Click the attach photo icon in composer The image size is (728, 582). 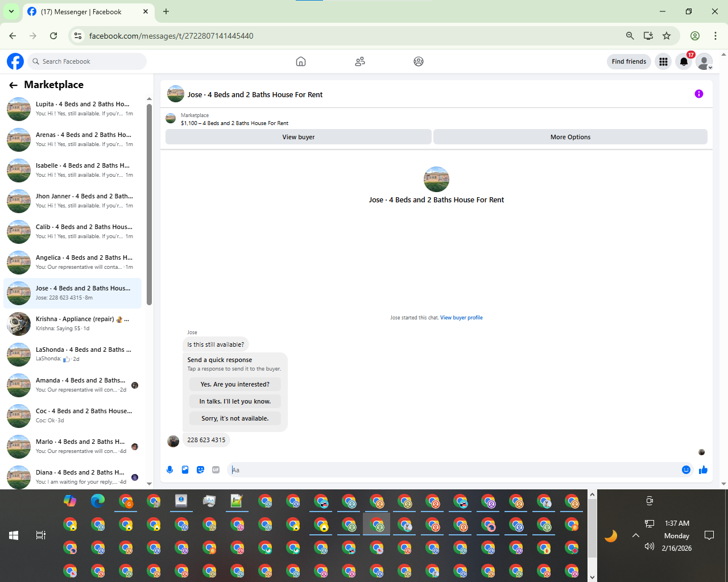click(x=185, y=469)
